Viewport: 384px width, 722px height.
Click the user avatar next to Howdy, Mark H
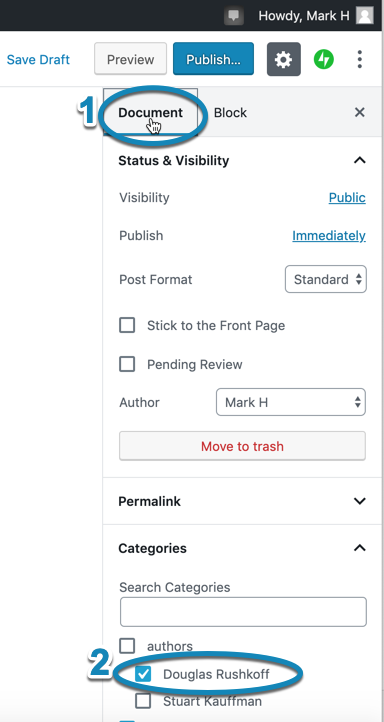tap(365, 16)
